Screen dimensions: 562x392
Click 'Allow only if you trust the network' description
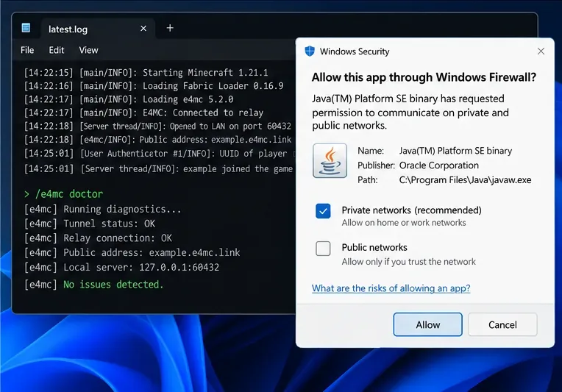(x=408, y=262)
